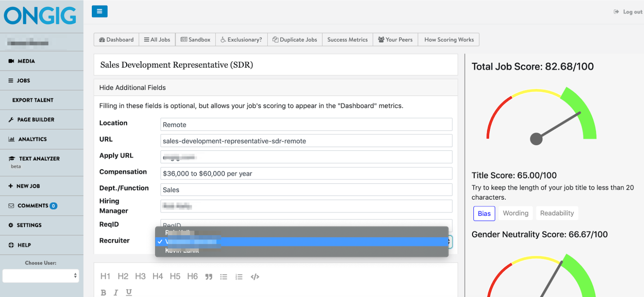644x297 pixels.
Task: Apply H6 heading format
Action: tap(192, 276)
